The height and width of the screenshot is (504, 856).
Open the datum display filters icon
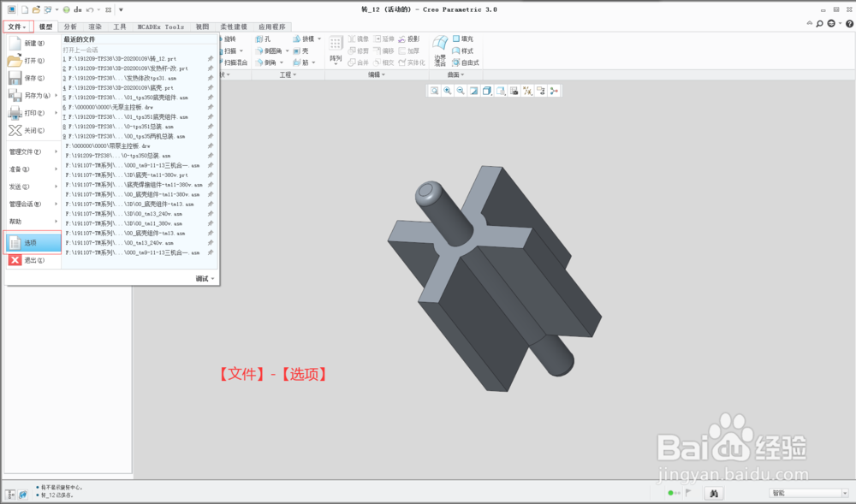527,91
